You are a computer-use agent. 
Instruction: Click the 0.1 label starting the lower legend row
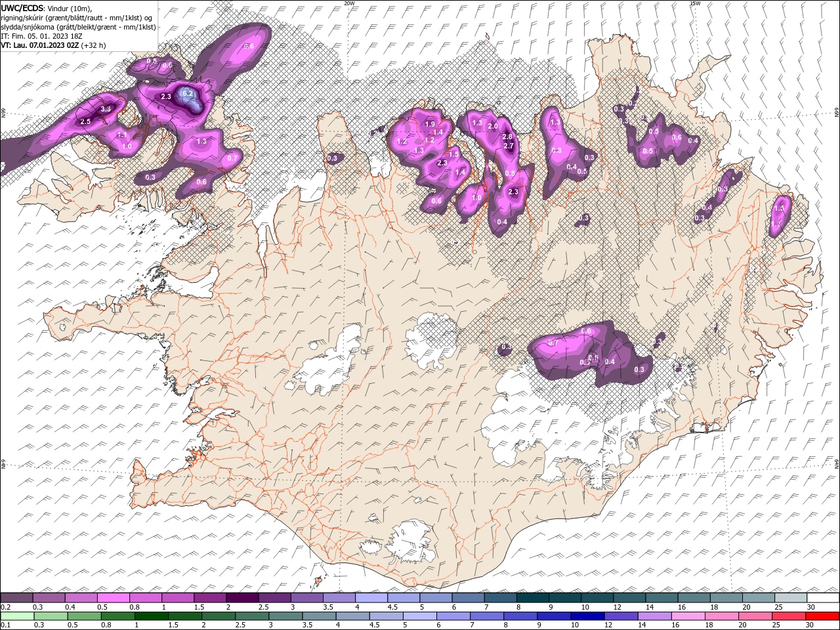tap(5, 625)
